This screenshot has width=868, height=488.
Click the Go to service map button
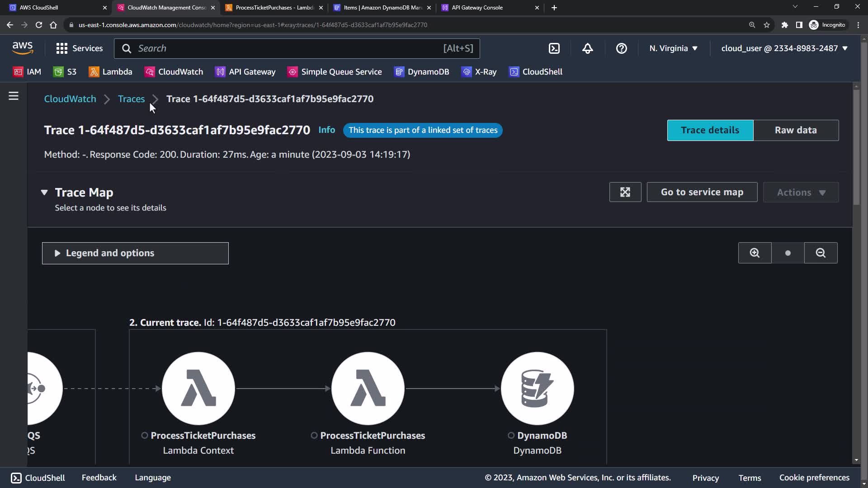(x=702, y=192)
